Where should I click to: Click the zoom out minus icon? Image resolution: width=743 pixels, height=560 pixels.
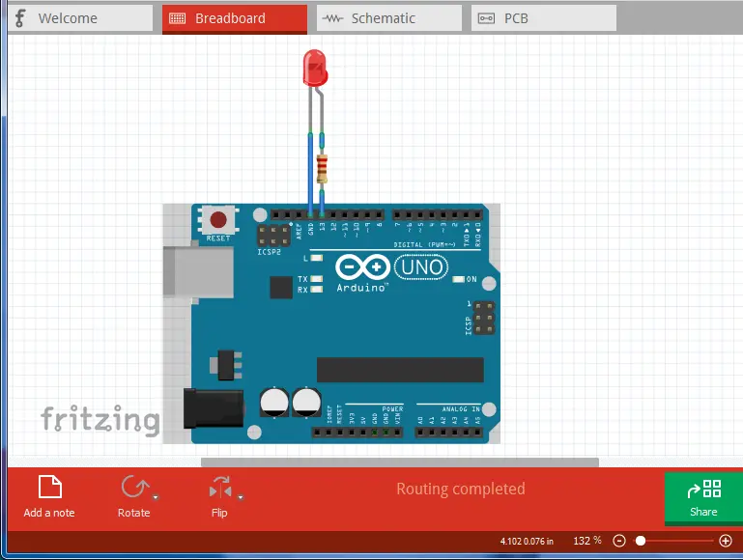619,541
